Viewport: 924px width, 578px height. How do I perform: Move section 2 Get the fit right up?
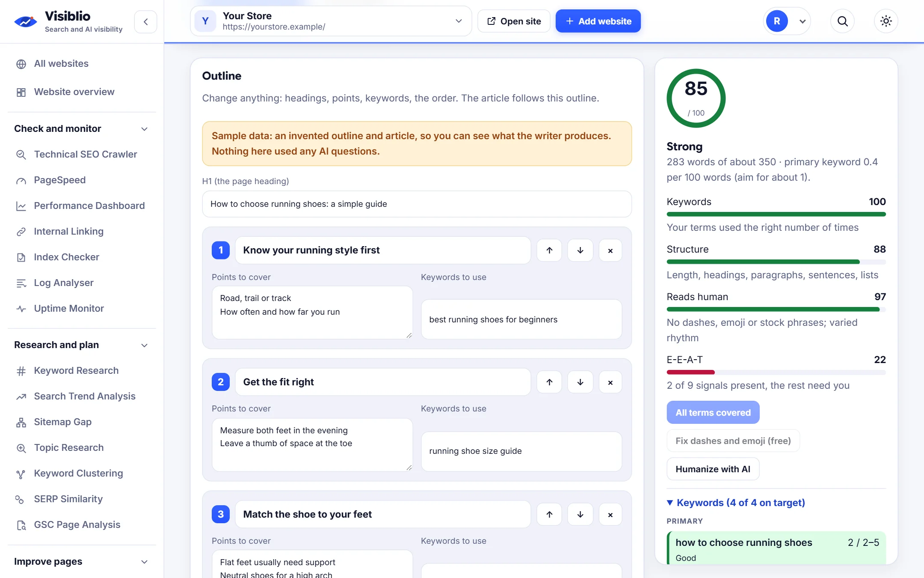pos(549,382)
